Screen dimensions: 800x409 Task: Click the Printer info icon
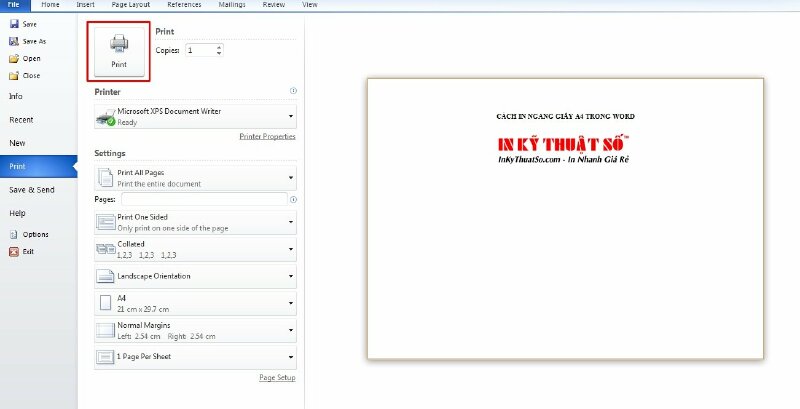(293, 91)
